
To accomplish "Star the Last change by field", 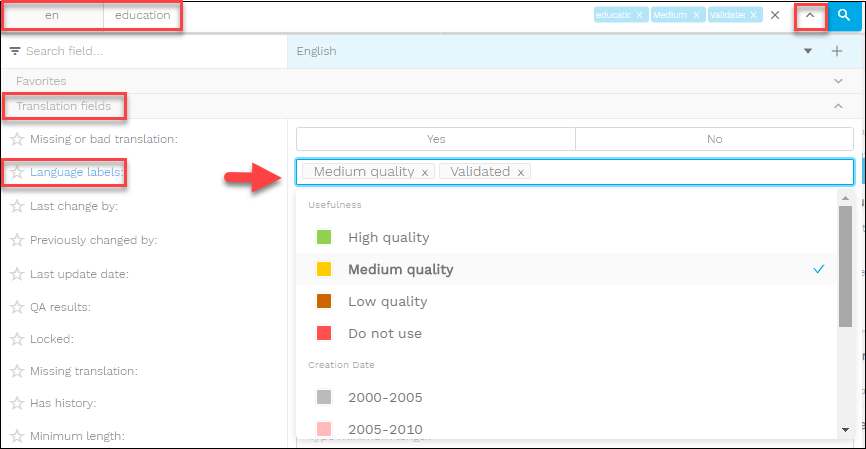I will pyautogui.click(x=17, y=206).
